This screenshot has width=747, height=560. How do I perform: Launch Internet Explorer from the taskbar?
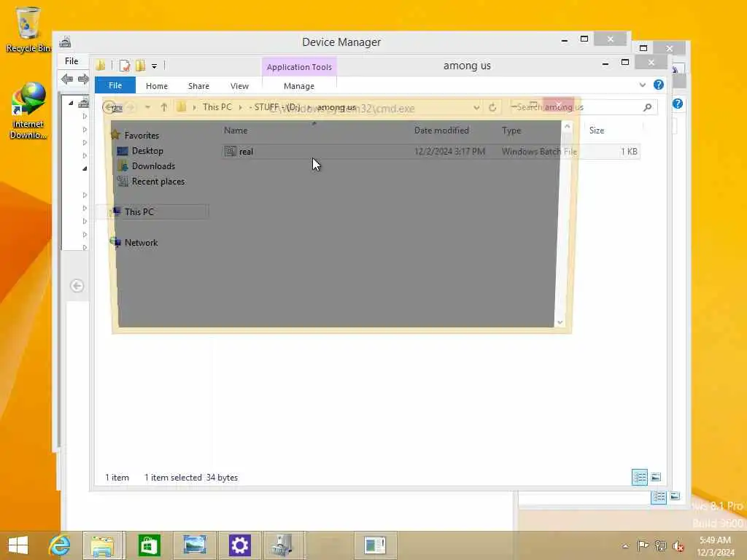60,545
